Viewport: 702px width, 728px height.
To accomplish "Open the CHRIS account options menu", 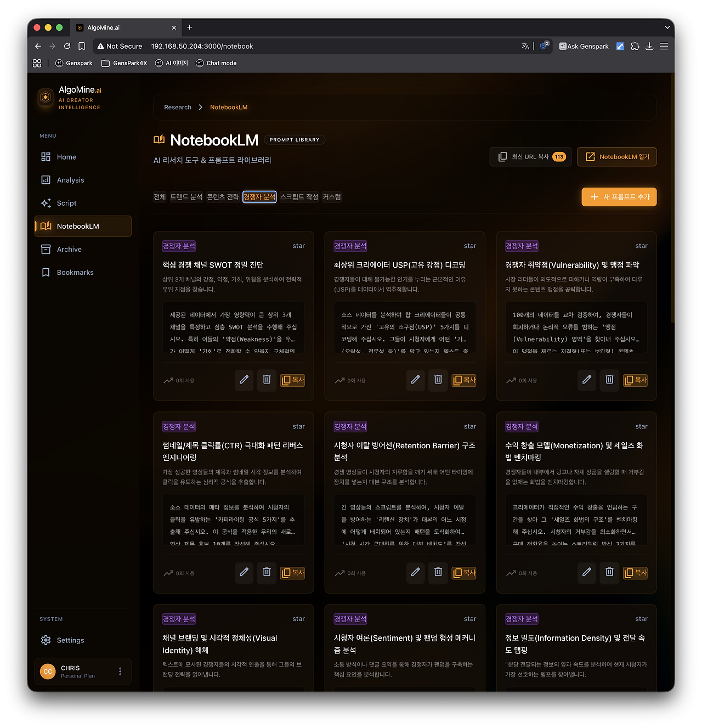I will coord(120,671).
